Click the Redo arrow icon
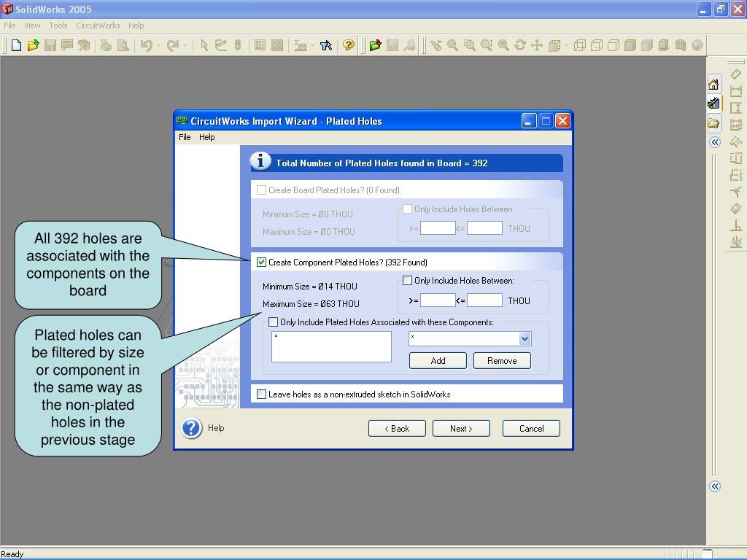This screenshot has width=747, height=560. pyautogui.click(x=172, y=45)
